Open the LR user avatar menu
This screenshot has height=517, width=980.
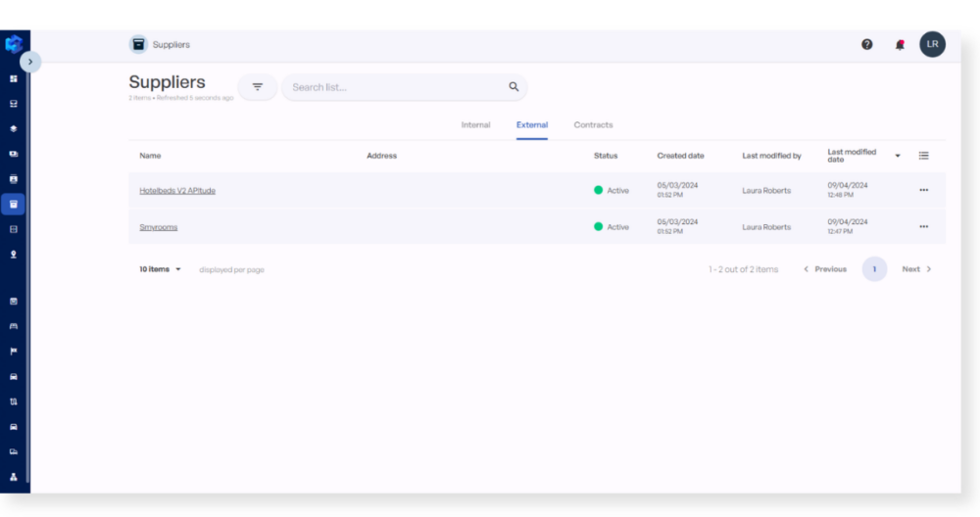point(932,44)
